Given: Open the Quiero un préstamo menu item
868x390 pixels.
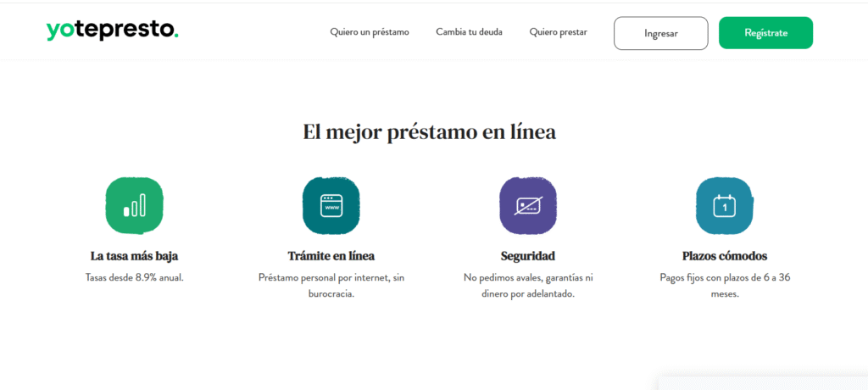Looking at the screenshot, I should tap(370, 32).
